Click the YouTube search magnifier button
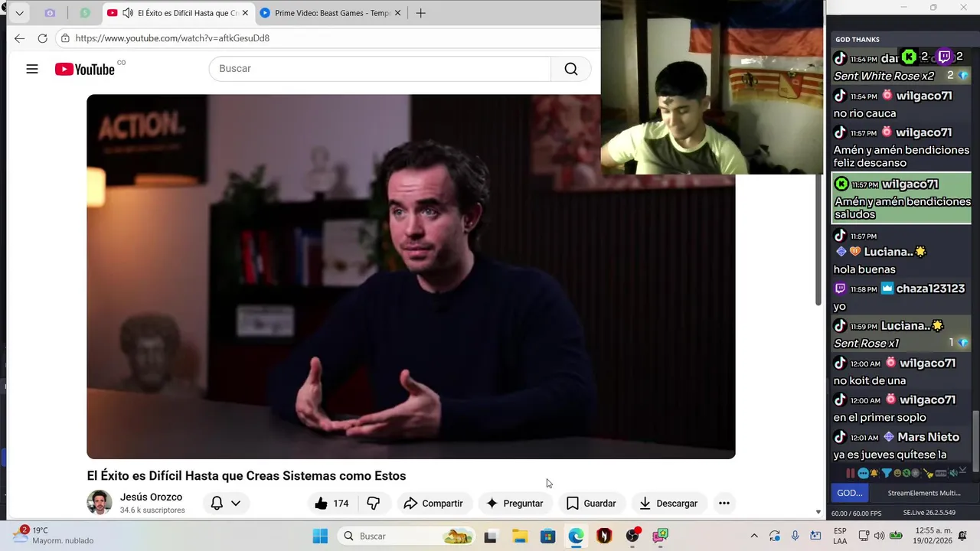The height and width of the screenshot is (551, 980). 571,69
